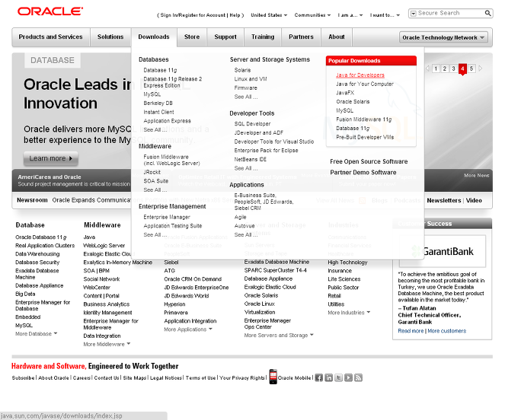The width and height of the screenshot is (505, 420).
Task: Expand More Database list
Action: point(37,334)
